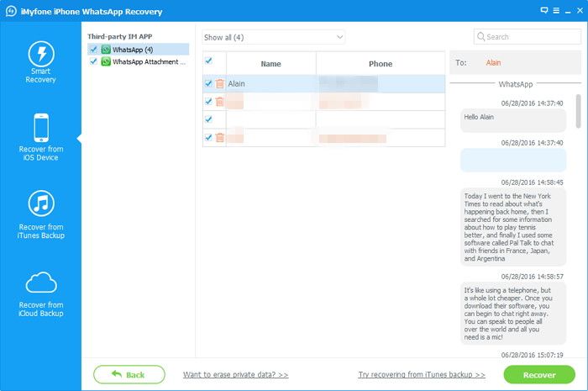Toggle WhatsApp (4) checkbox
Viewport: 588px width, 391px height.
94,49
